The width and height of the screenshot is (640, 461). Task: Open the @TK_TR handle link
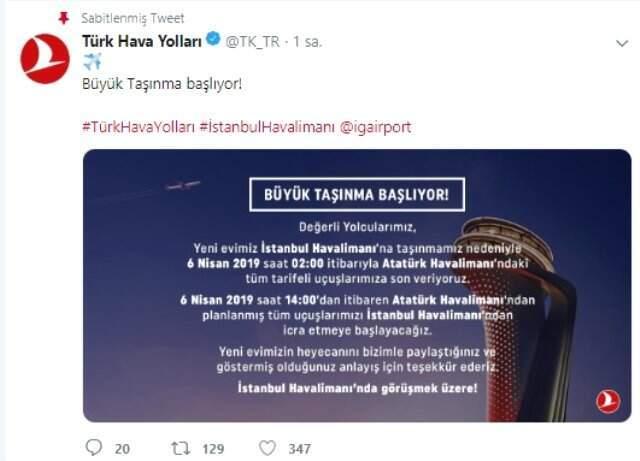coord(253,42)
